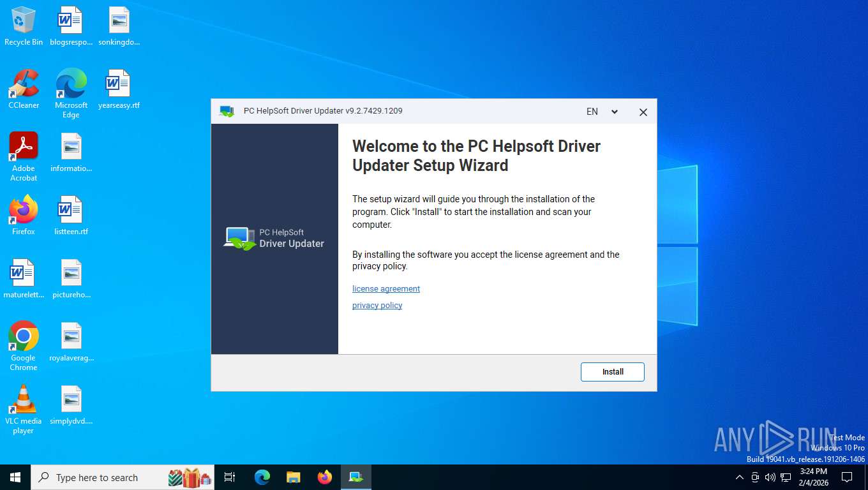Click the Install button in setup wizard
This screenshot has height=490, width=868.
point(612,371)
